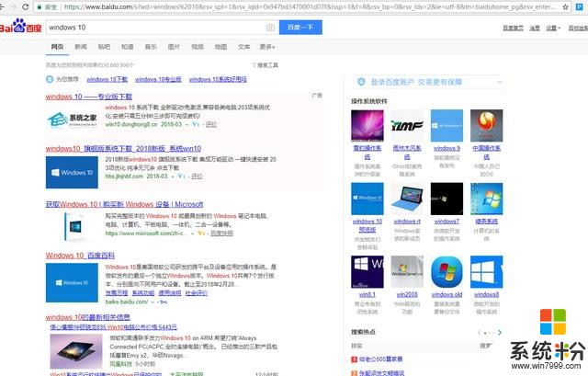Open windows 10系统好用吗 suggestion link
This screenshot has height=376, width=588.
pos(218,79)
